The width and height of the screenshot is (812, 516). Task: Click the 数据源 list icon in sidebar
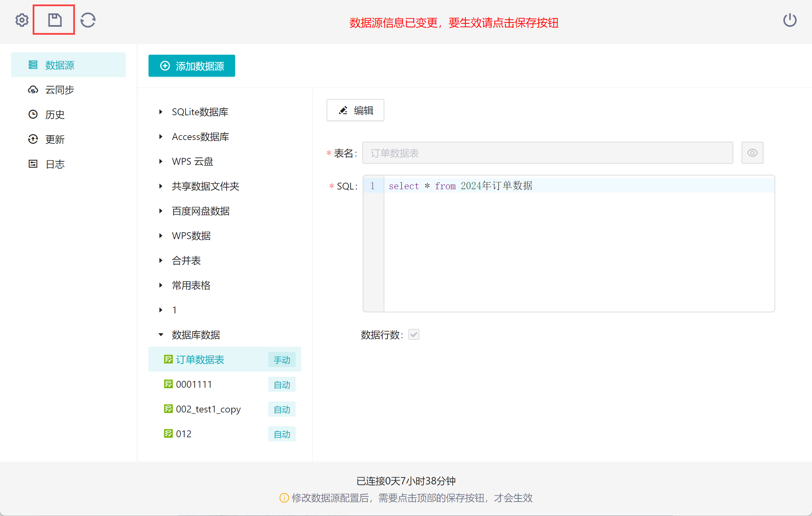[x=33, y=65]
